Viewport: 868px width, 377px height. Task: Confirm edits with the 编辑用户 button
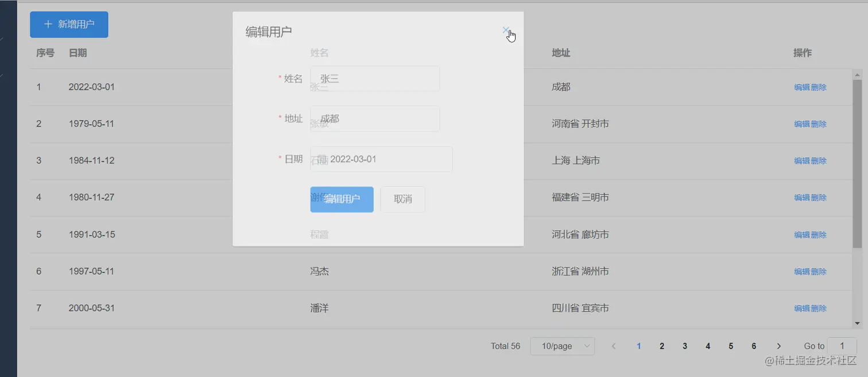pyautogui.click(x=342, y=199)
